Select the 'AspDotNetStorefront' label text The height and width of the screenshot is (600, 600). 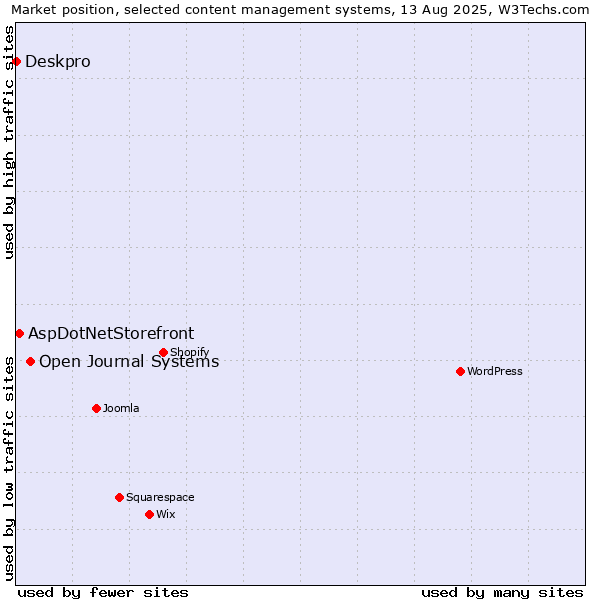pos(111,334)
